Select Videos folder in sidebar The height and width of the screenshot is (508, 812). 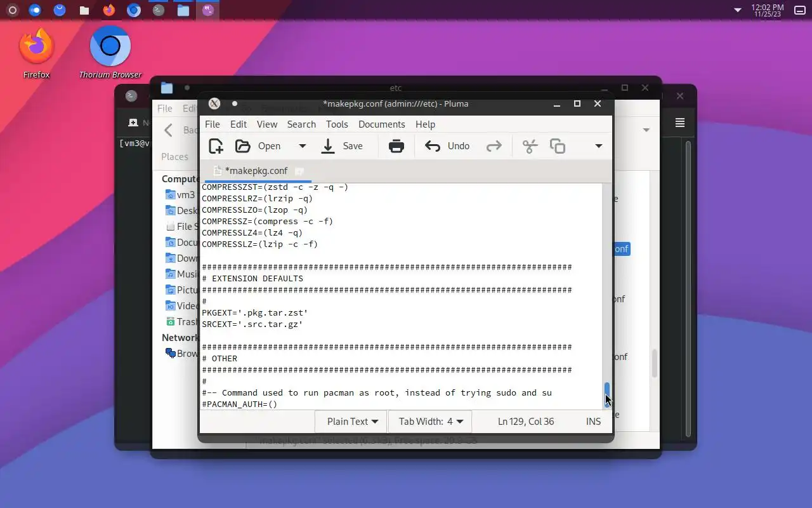click(181, 306)
